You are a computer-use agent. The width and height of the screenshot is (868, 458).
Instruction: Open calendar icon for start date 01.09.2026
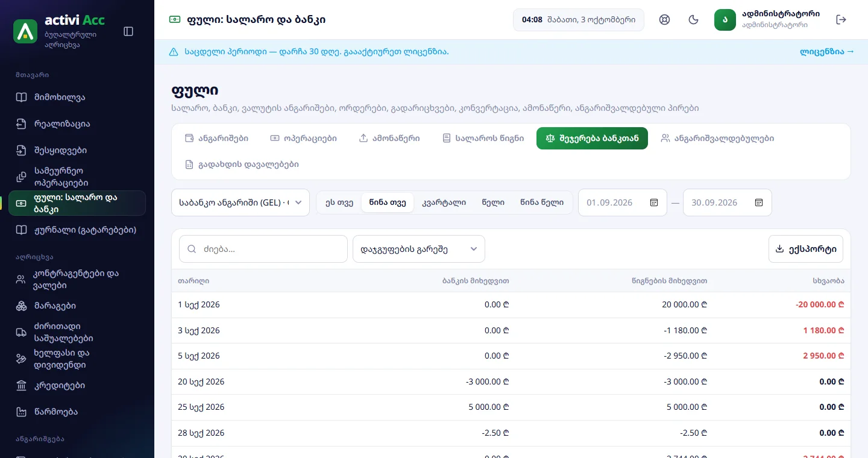click(654, 202)
